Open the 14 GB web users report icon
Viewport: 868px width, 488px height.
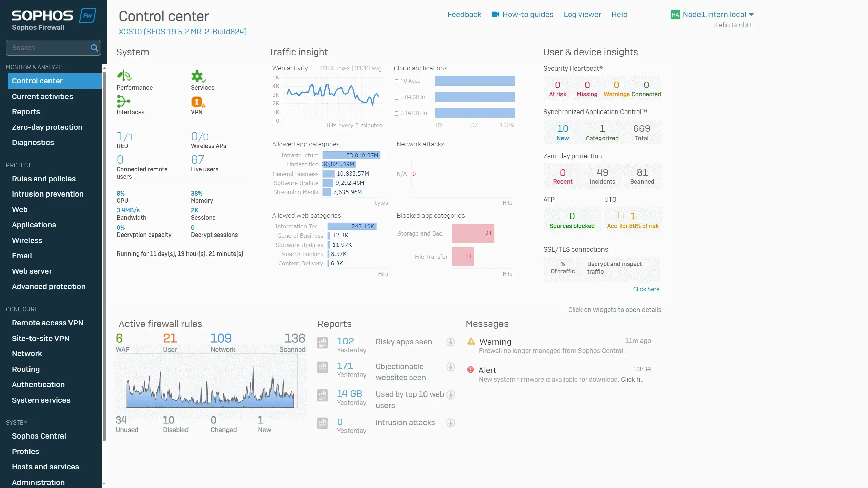pyautogui.click(x=322, y=395)
